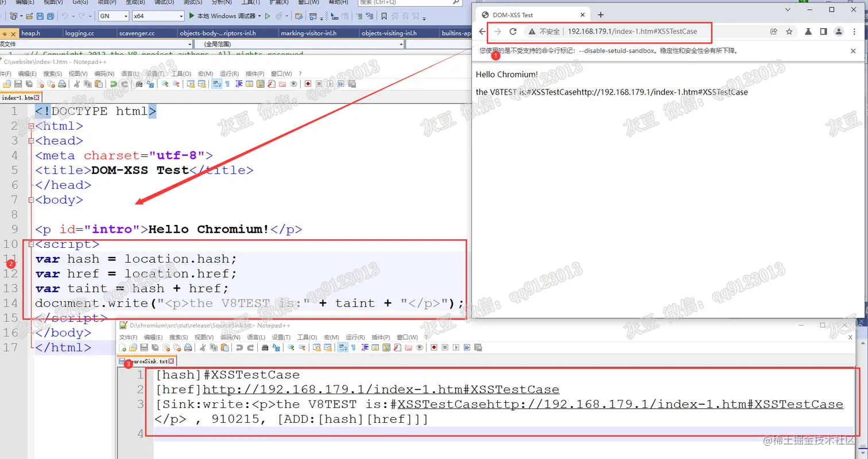This screenshot has height=459, width=868.
Task: Toggle bookmark icon in Visual Studio toolbar
Action: [384, 16]
